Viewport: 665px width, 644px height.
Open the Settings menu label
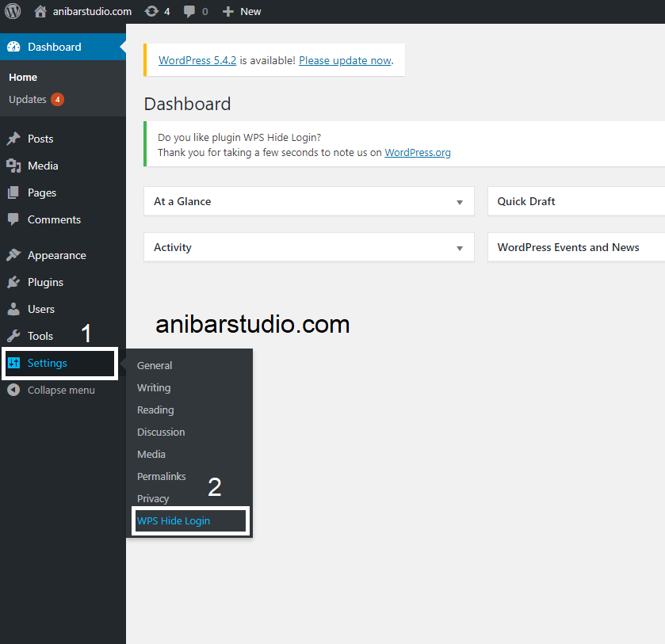[47, 364]
